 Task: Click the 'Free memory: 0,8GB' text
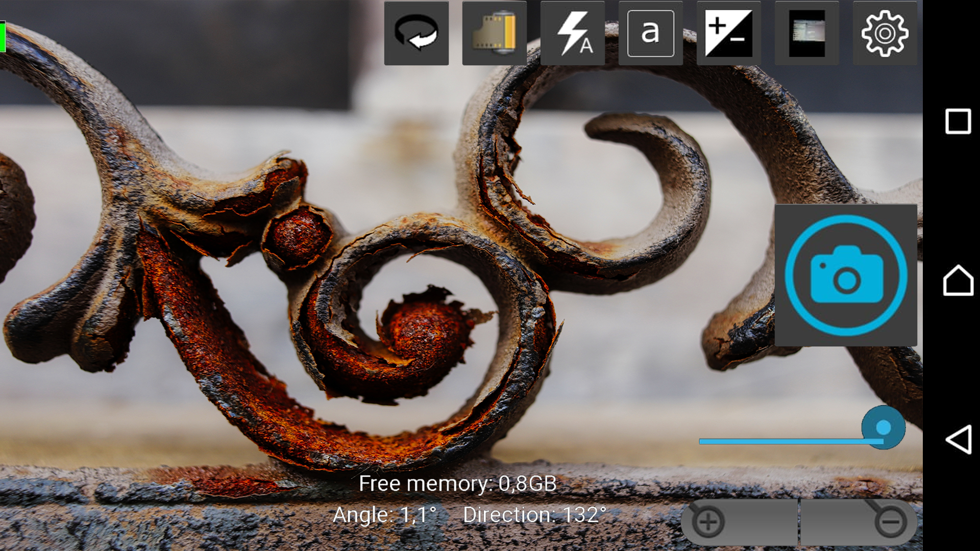coord(457,484)
